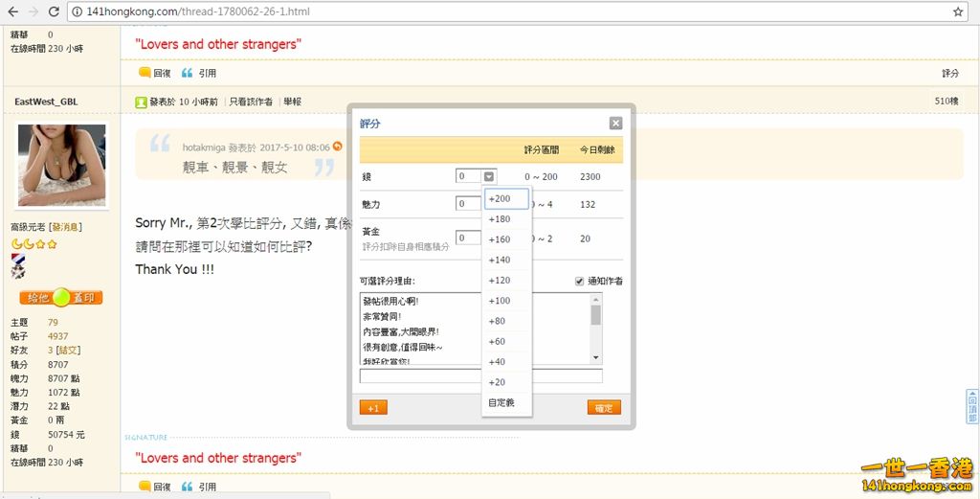Select +100 from the dropdown list
Image resolution: width=980 pixels, height=499 pixels.
click(x=500, y=301)
